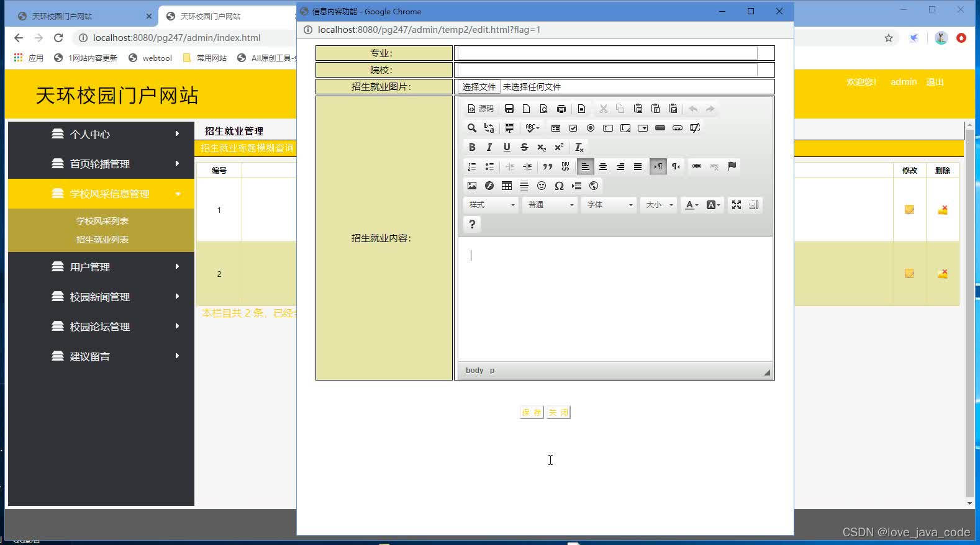Click 选择文件 to choose an image
The width and height of the screenshot is (980, 545).
(x=479, y=87)
